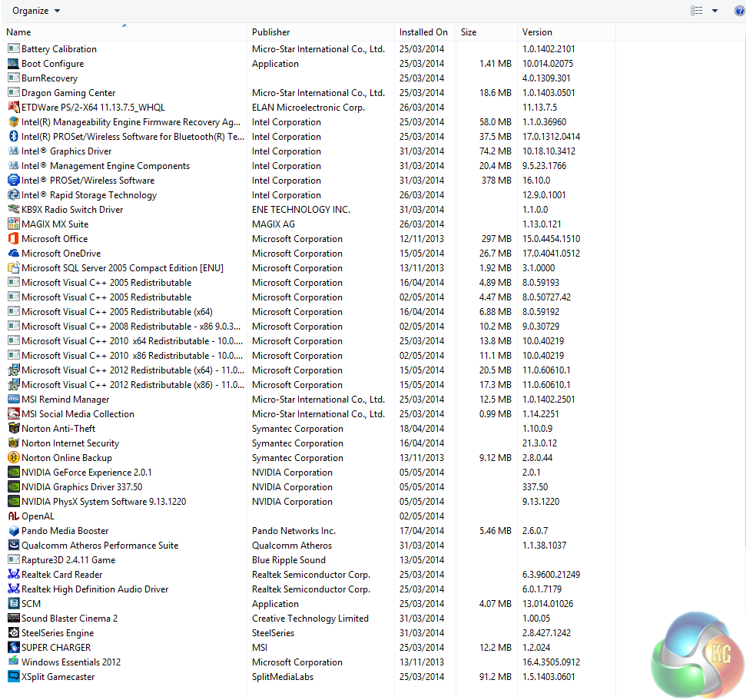Click Microsoft SQL Server 2005 Compact icon

click(14, 267)
